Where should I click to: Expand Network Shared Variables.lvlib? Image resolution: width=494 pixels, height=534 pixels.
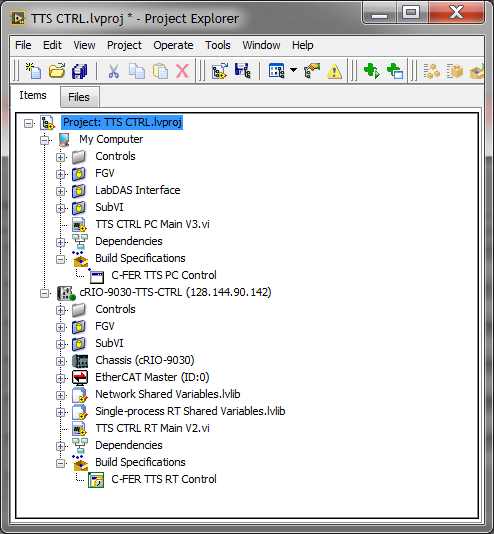[61, 395]
